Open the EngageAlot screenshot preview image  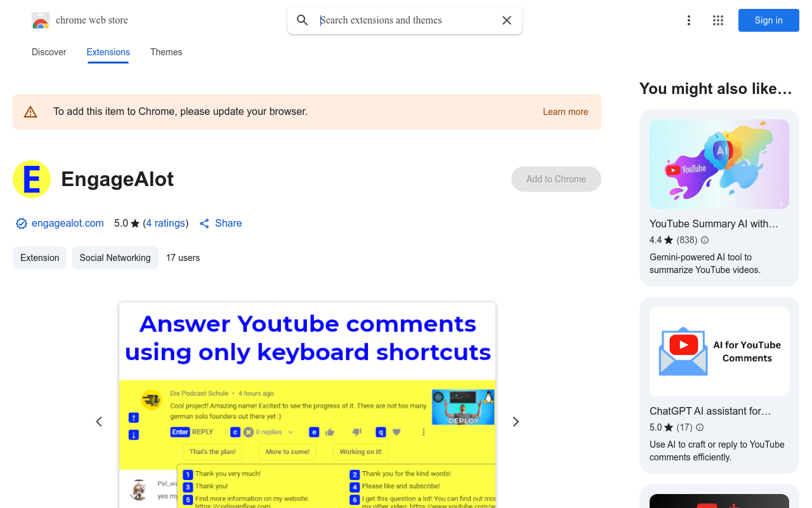tap(307, 405)
